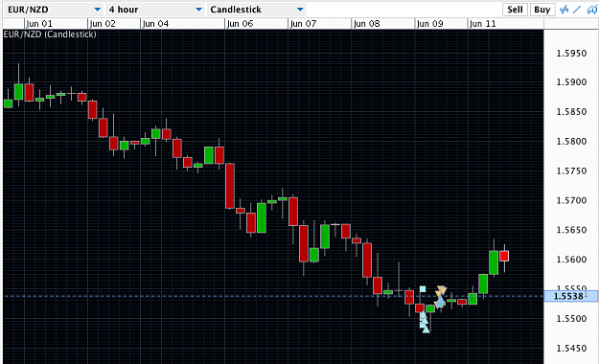
Task: Click the Jun 08 date label
Action: (367, 24)
